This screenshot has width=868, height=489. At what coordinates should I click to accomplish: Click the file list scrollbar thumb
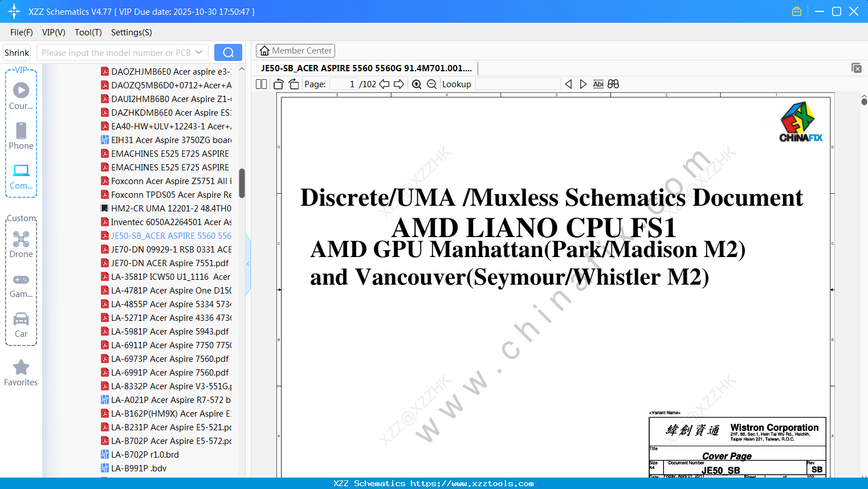click(x=242, y=183)
